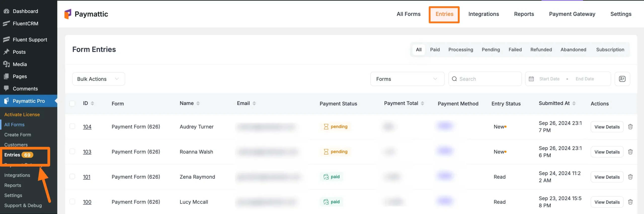View Details for Audrey Turner's entry
This screenshot has height=214, width=644.
(x=607, y=127)
